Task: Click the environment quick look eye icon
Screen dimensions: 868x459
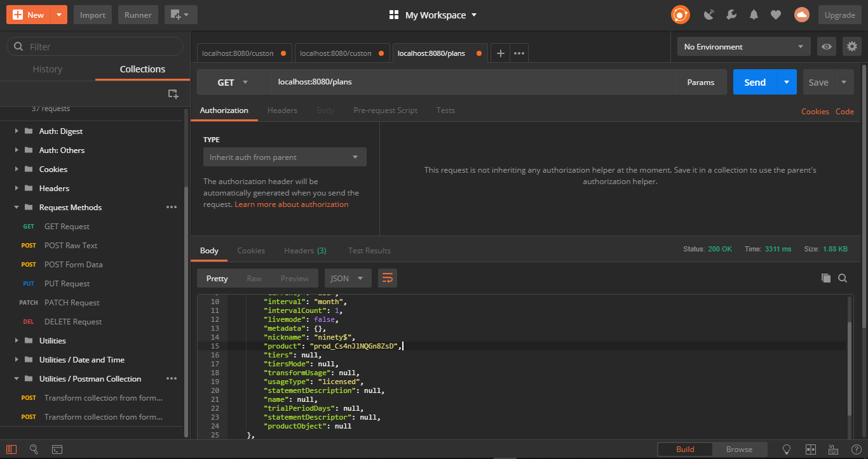Action: coord(827,46)
